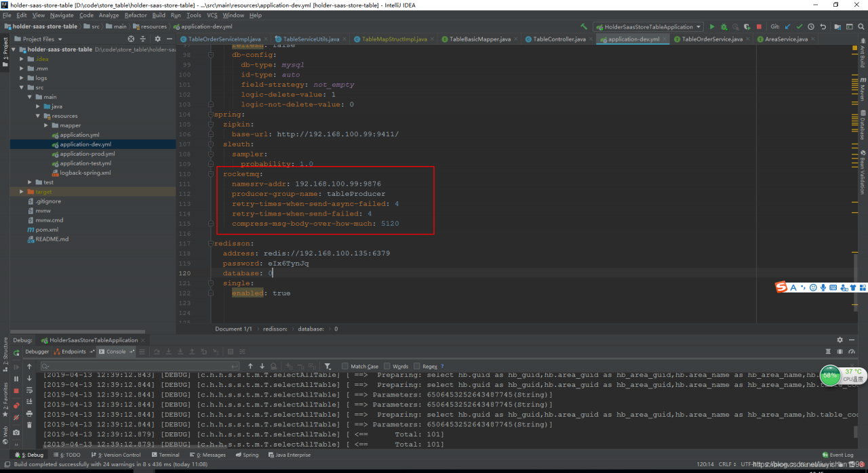Build the project with the hammer icon

584,27
